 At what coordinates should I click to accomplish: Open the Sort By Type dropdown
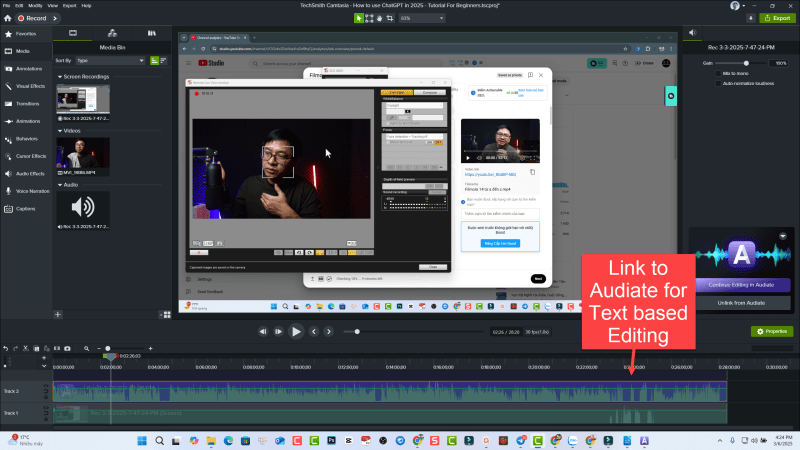(110, 60)
